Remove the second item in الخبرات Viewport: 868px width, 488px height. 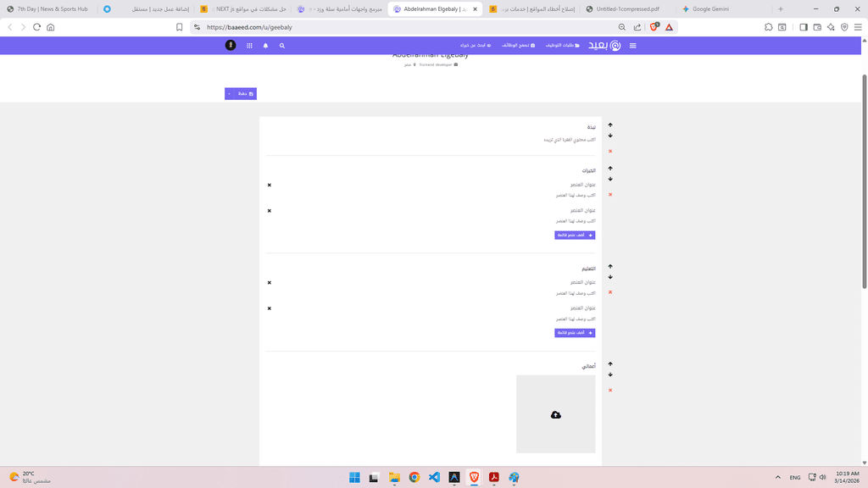pyautogui.click(x=270, y=211)
